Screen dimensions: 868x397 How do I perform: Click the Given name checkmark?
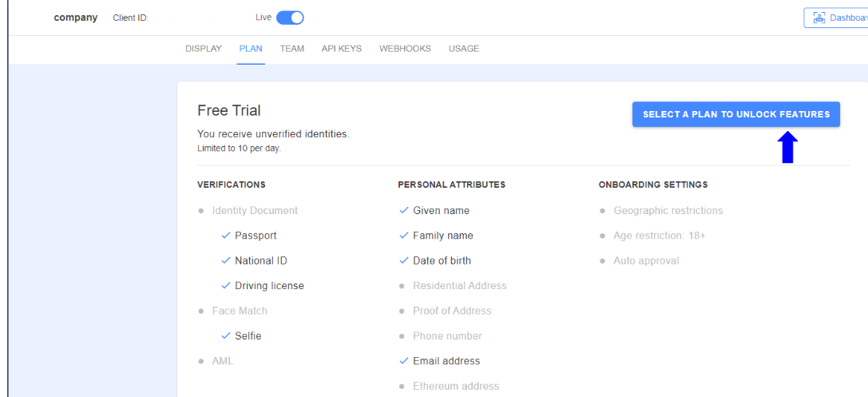403,210
